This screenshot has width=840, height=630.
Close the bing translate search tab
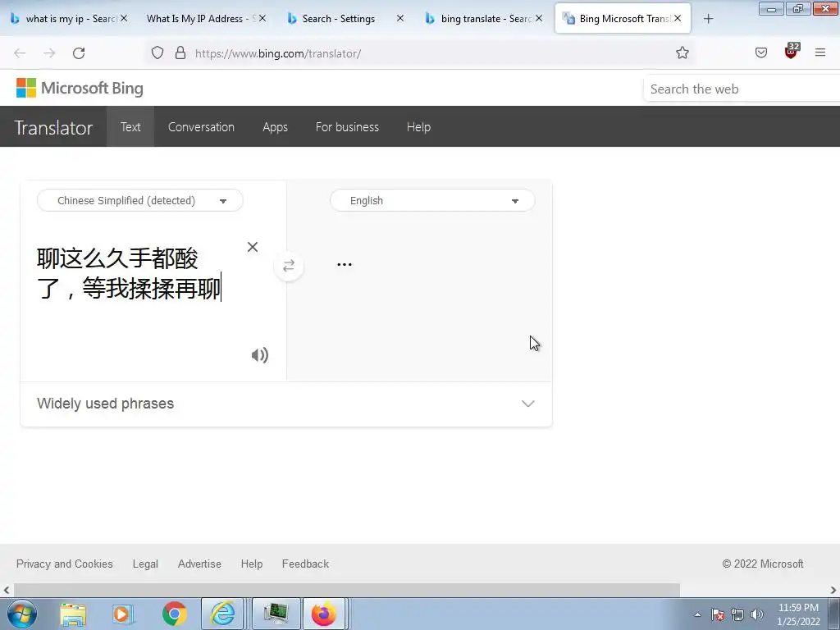pos(539,18)
